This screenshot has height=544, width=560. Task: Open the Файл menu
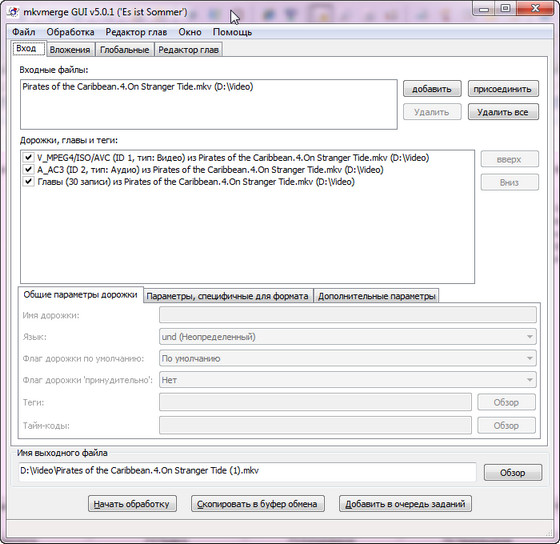pos(24,32)
